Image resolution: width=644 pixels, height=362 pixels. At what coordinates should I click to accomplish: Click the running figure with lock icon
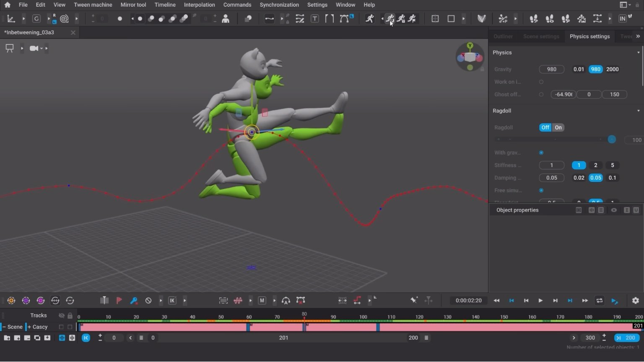coord(401,19)
